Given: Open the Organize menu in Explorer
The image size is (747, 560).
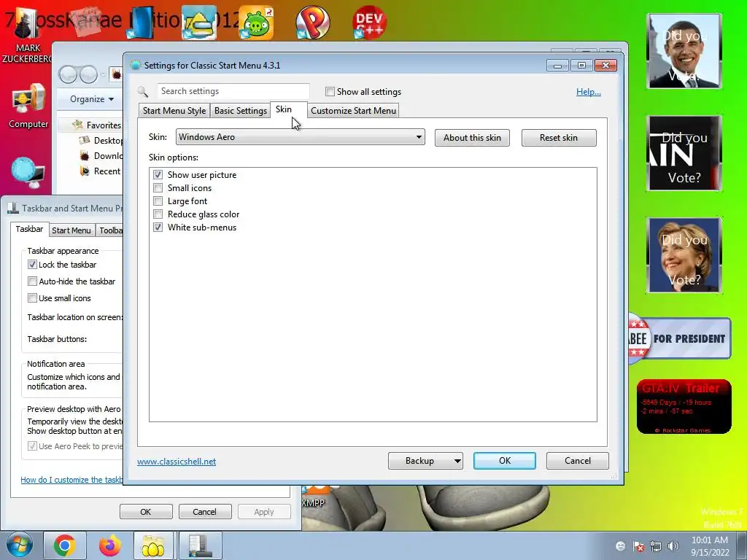Looking at the screenshot, I should tap(91, 99).
